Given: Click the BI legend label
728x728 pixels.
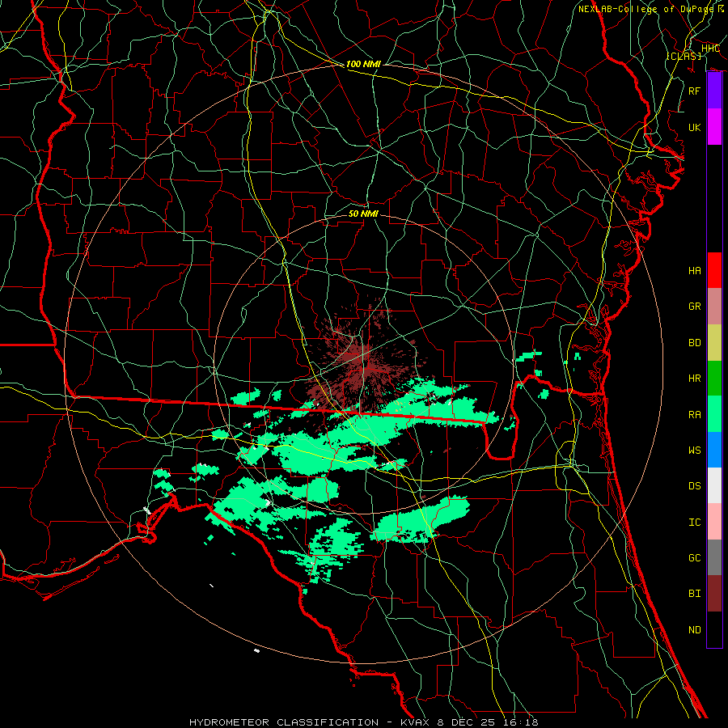Looking at the screenshot, I should [x=694, y=594].
